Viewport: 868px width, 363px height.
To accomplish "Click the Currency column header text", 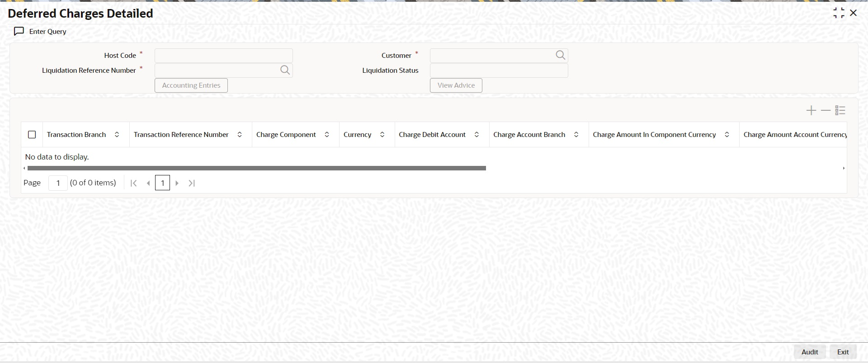I will tap(358, 135).
